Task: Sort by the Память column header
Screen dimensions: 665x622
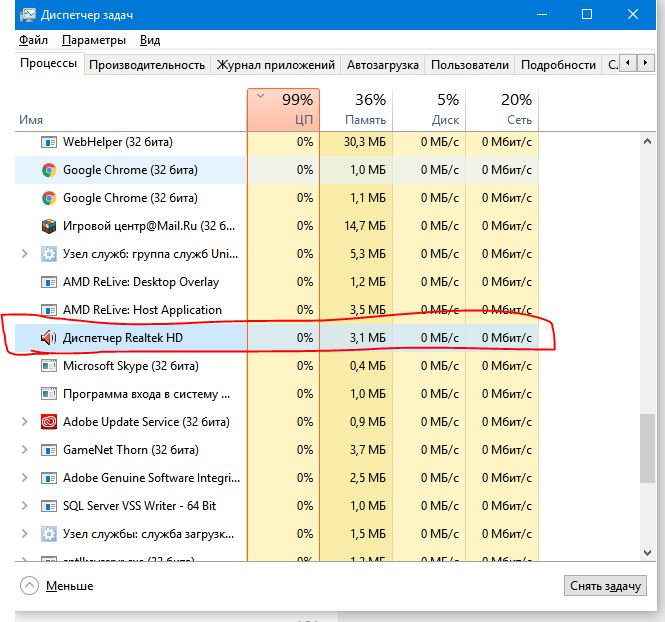Action: (356, 110)
